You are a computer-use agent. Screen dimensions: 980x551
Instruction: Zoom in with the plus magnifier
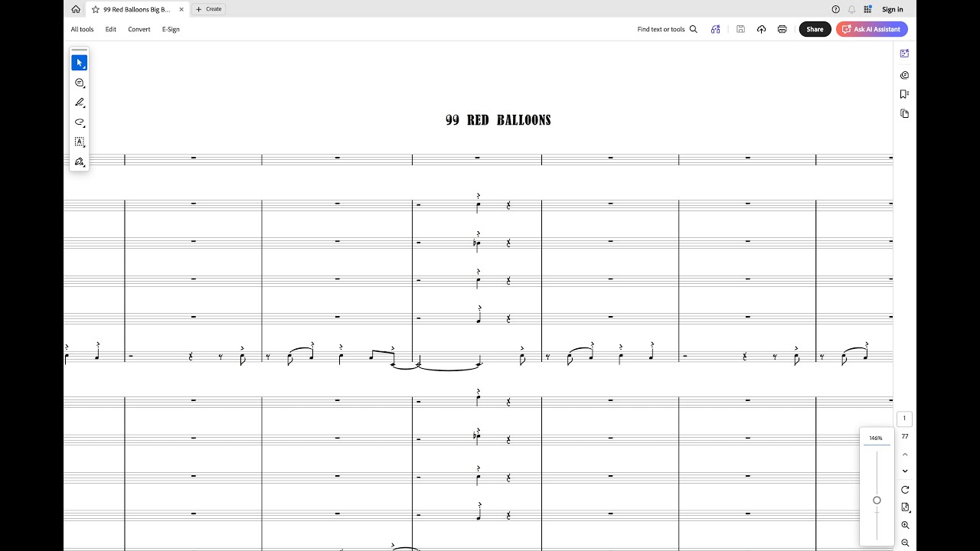[x=905, y=525]
